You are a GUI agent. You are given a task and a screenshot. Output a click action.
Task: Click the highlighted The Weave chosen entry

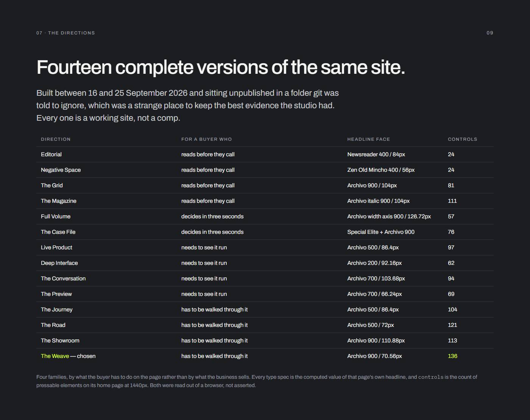[68, 356]
